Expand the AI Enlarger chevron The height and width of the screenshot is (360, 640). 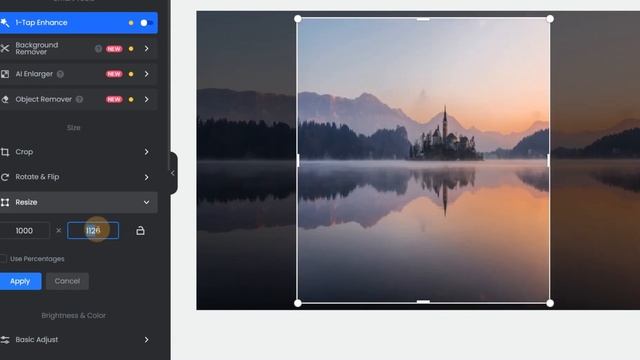click(x=147, y=74)
